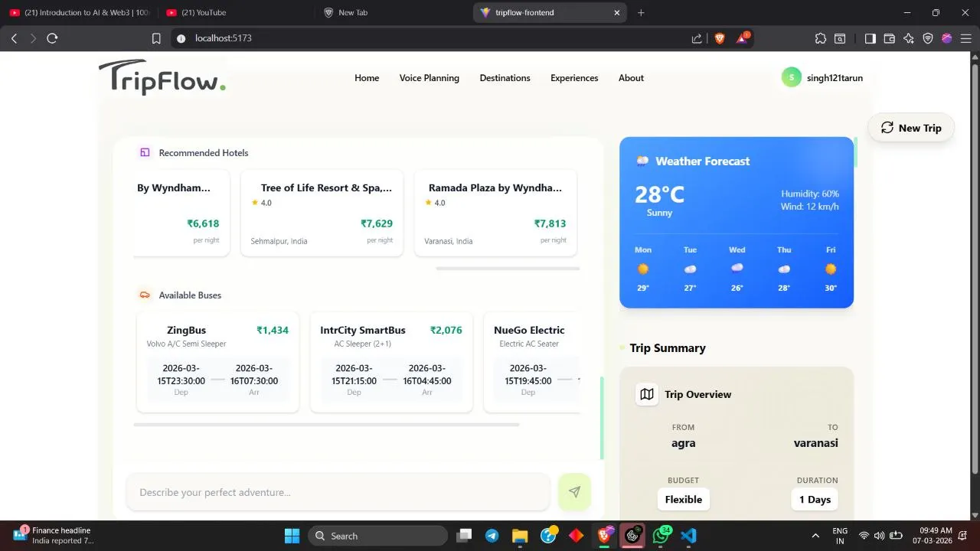Select IntrCity SmartBus option
Screen dimensions: 980x551
coord(391,362)
